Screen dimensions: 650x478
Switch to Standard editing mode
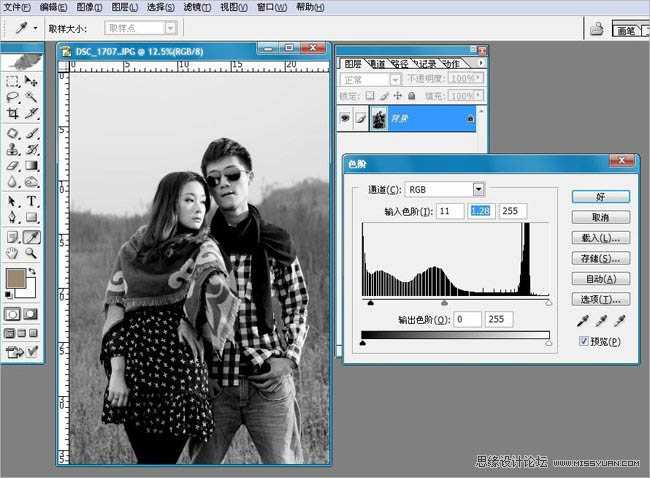click(x=12, y=314)
